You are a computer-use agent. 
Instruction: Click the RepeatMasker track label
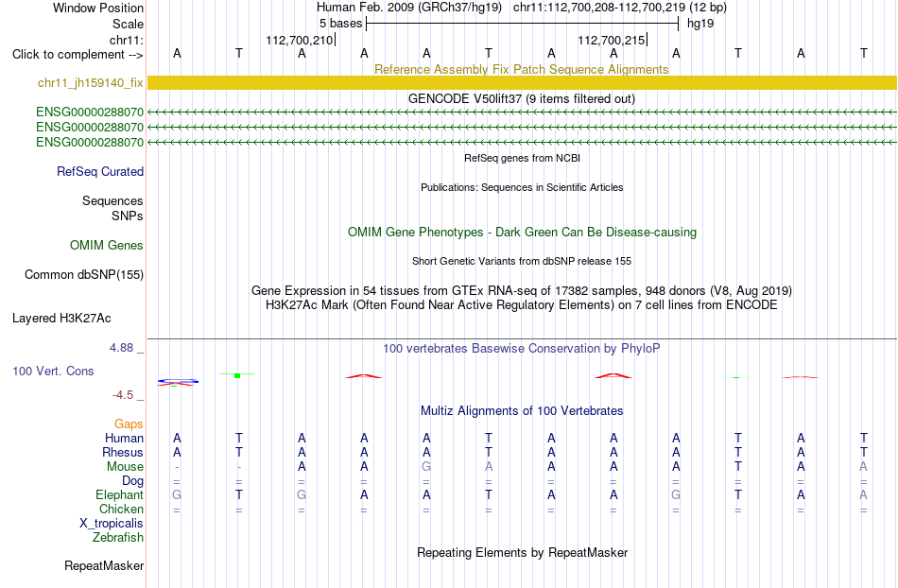click(x=104, y=565)
